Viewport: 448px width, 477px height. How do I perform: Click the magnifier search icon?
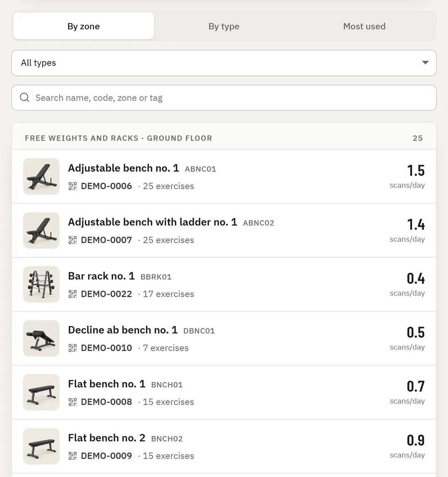24,98
